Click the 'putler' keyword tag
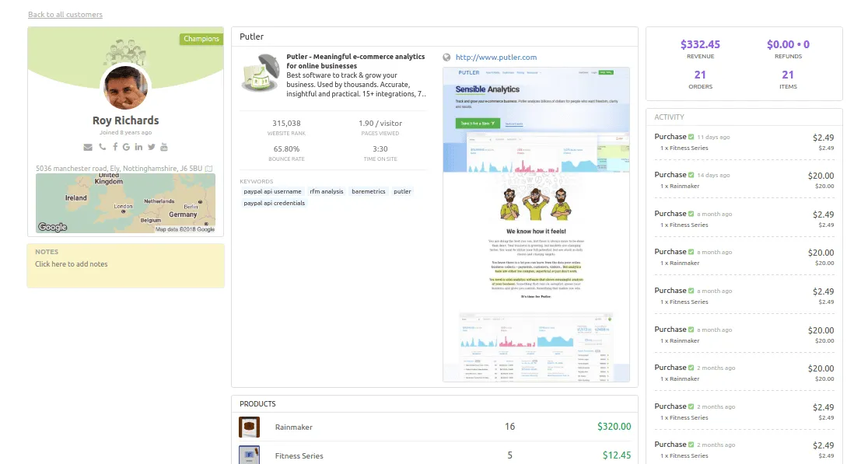Image resolution: width=868 pixels, height=464 pixels. [x=402, y=191]
